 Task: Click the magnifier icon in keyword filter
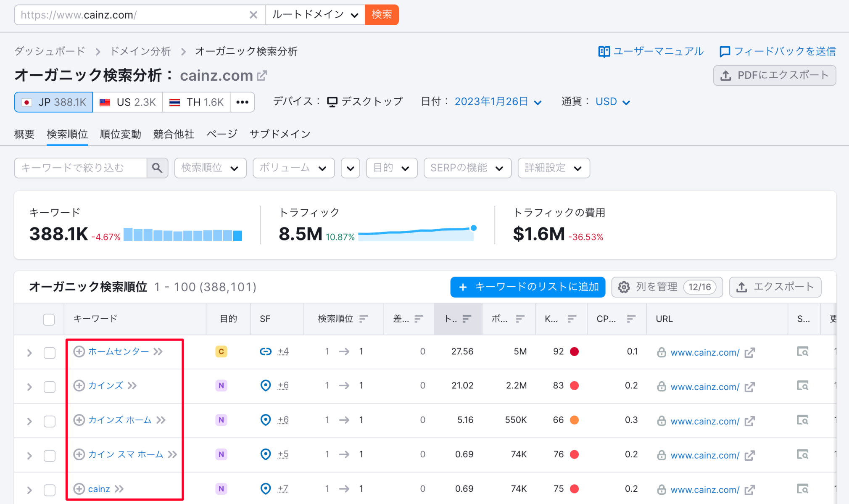(x=157, y=168)
